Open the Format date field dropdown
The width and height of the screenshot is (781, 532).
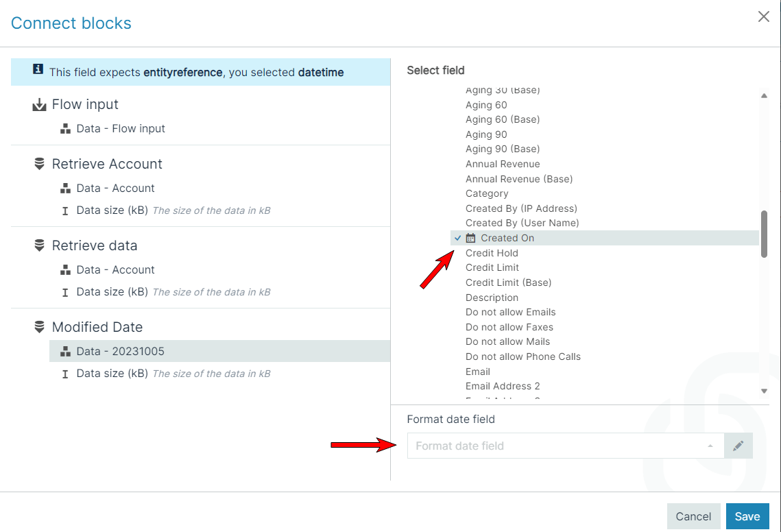[x=565, y=446]
